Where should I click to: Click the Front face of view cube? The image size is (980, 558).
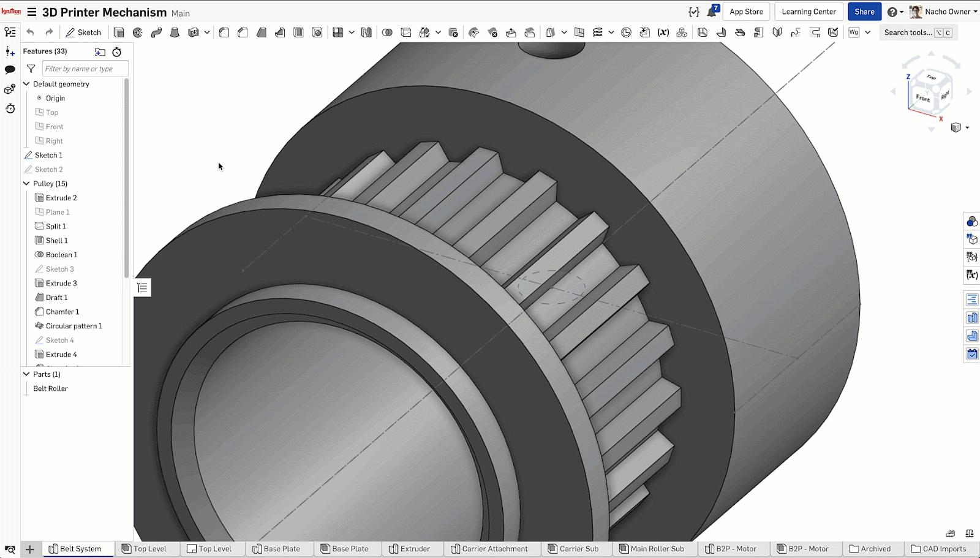922,98
